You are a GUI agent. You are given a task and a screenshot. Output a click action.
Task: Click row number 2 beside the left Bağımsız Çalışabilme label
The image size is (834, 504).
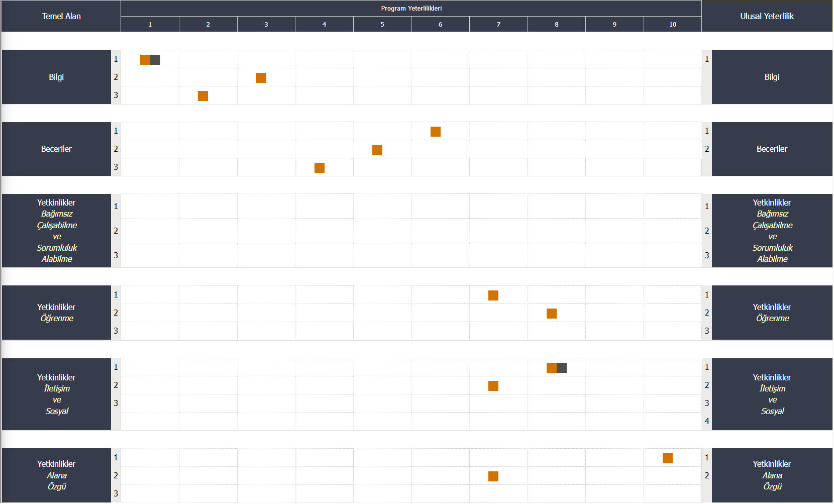coord(116,231)
